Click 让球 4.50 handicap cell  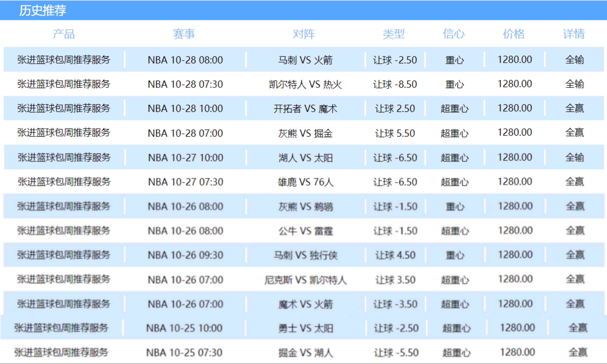tap(395, 255)
